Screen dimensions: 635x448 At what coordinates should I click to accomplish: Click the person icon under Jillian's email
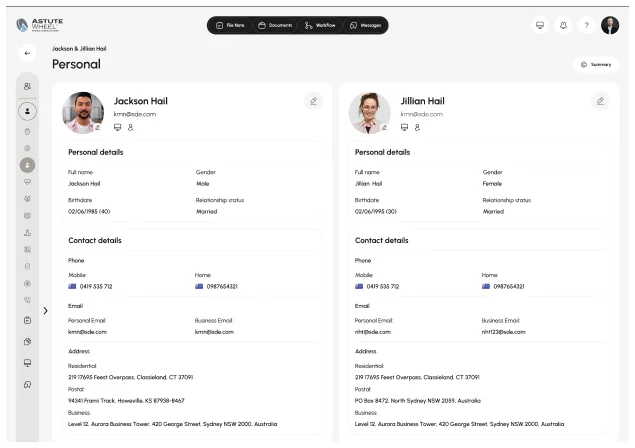click(417, 127)
